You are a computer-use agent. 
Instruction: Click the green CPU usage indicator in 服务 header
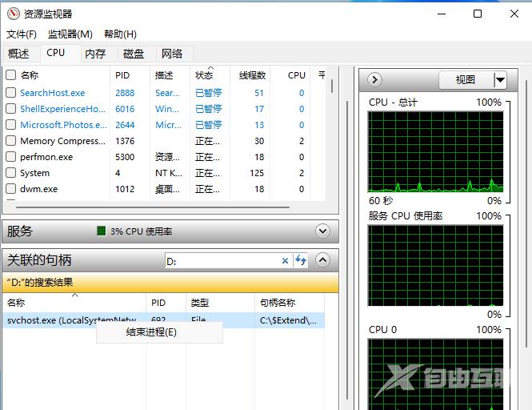pyautogui.click(x=101, y=231)
